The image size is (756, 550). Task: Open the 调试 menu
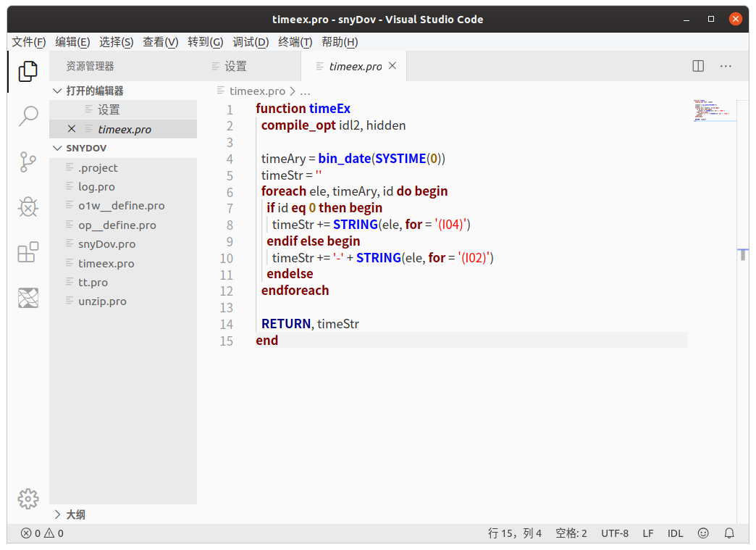[251, 41]
